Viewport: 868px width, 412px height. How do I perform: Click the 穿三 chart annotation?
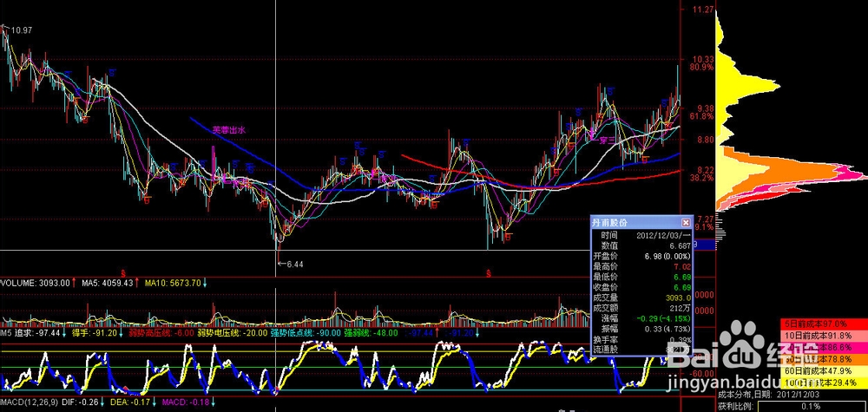click(608, 141)
